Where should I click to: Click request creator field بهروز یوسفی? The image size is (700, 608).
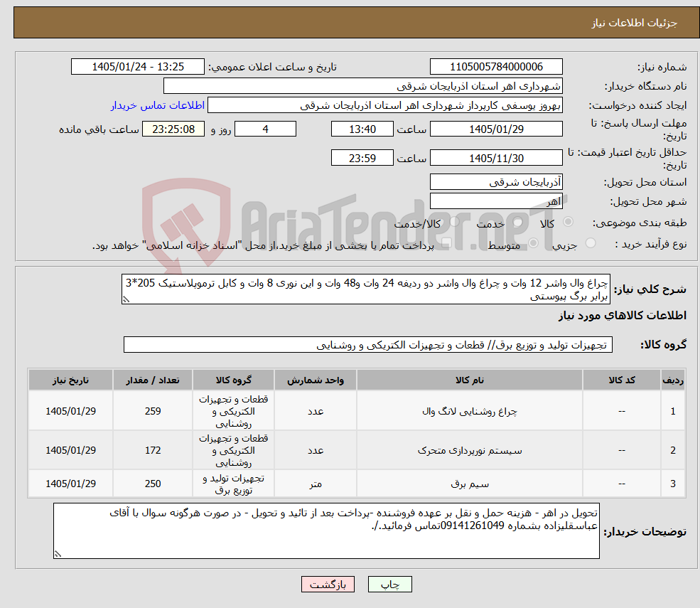tap(384, 105)
